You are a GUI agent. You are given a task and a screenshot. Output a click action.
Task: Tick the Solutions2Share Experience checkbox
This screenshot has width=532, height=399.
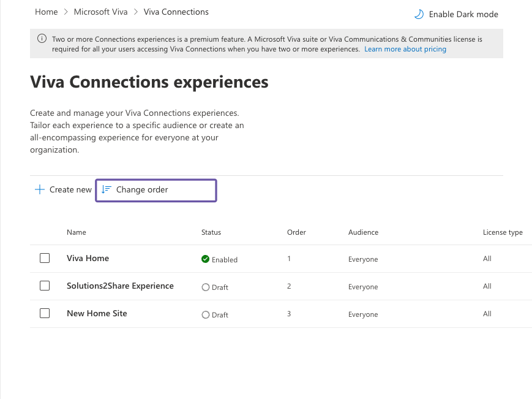[45, 286]
